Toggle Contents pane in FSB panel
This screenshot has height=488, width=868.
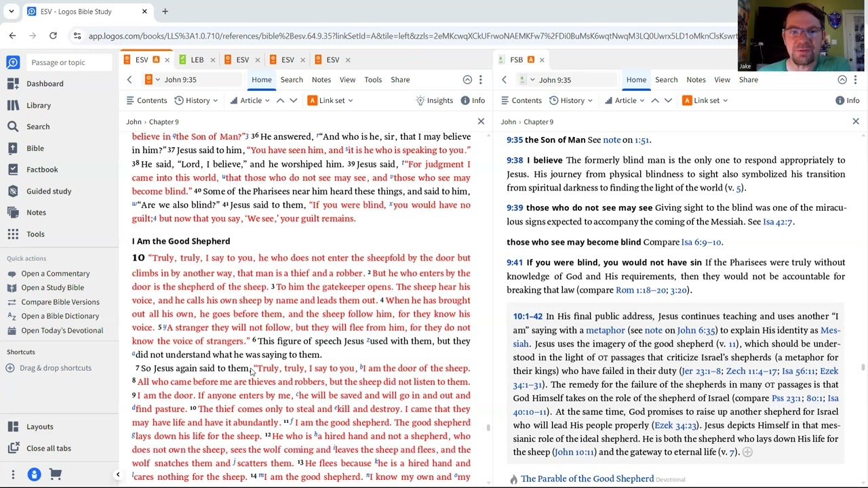pos(521,100)
